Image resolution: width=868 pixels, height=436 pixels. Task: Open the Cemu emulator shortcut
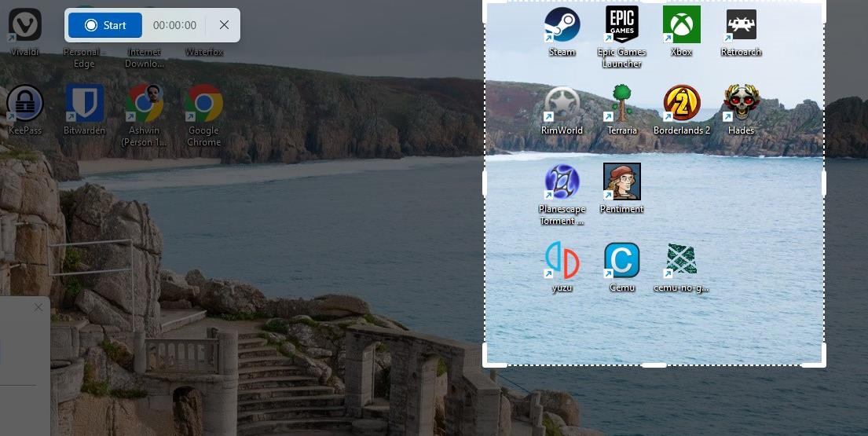pos(621,261)
